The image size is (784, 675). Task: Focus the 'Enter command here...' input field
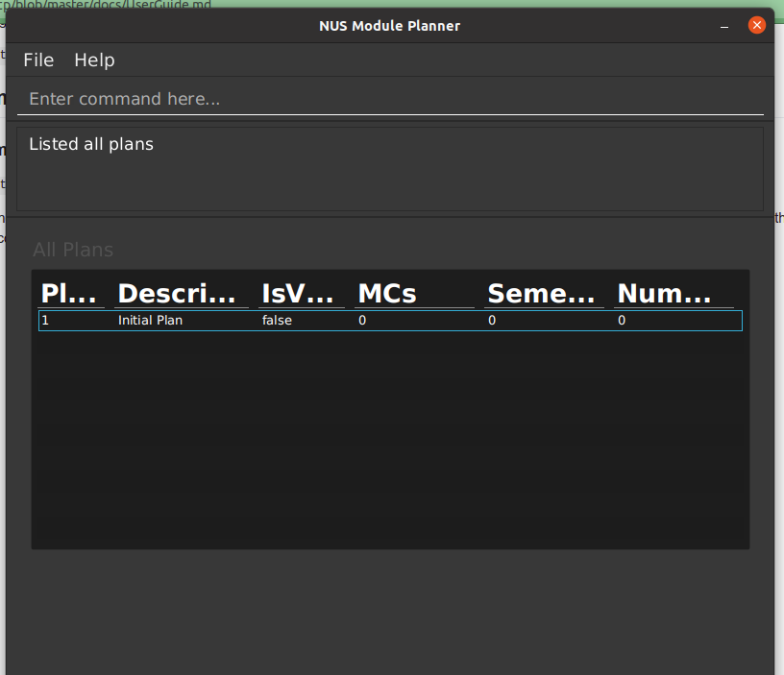click(390, 99)
